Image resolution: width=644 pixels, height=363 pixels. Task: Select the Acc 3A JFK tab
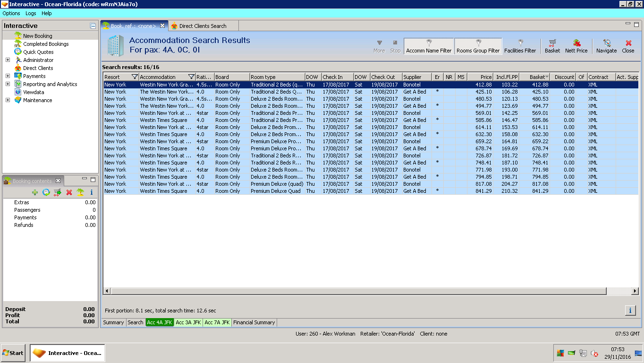point(188,322)
